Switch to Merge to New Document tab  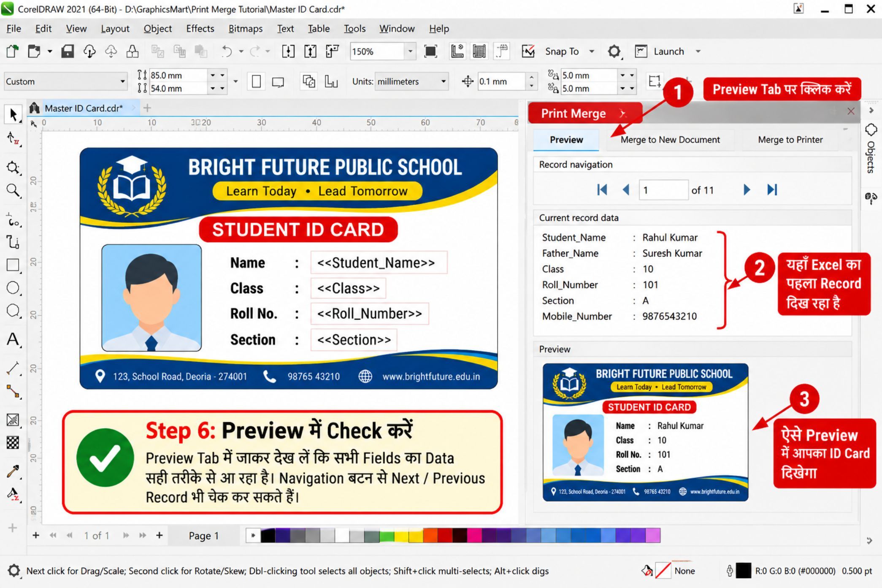coord(670,140)
